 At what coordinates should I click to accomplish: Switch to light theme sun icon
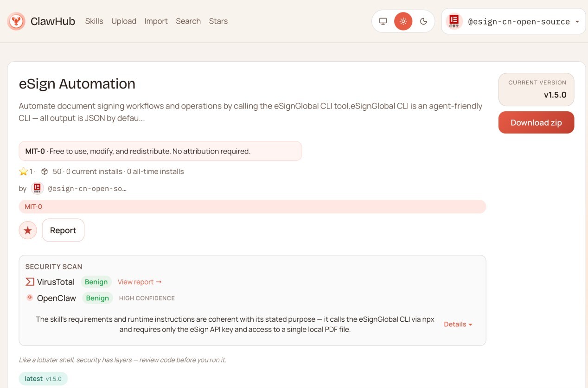[403, 21]
